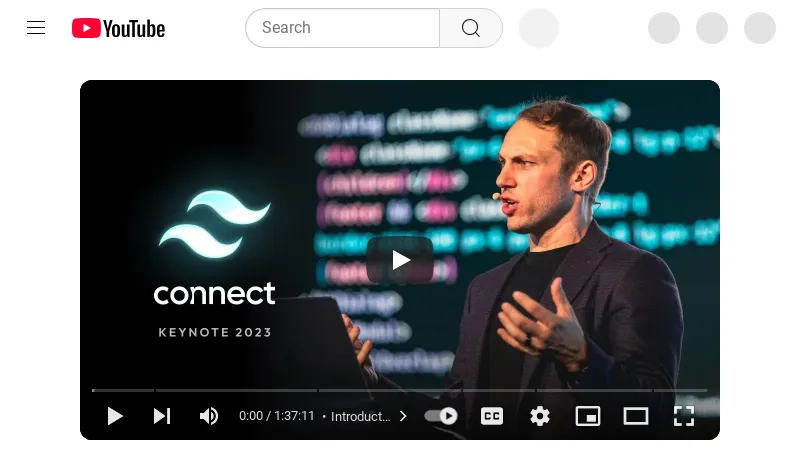Mute the video volume
The image size is (800, 450).
[209, 416]
